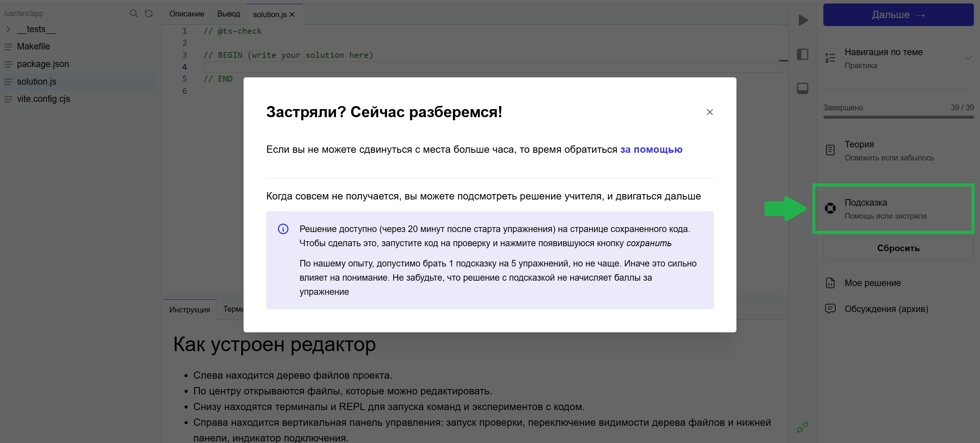
Task: Click the refresh file tree icon
Action: (149, 14)
